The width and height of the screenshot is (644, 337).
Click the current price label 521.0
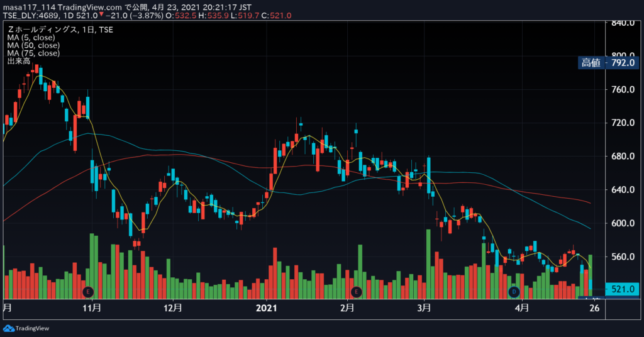coord(623,289)
